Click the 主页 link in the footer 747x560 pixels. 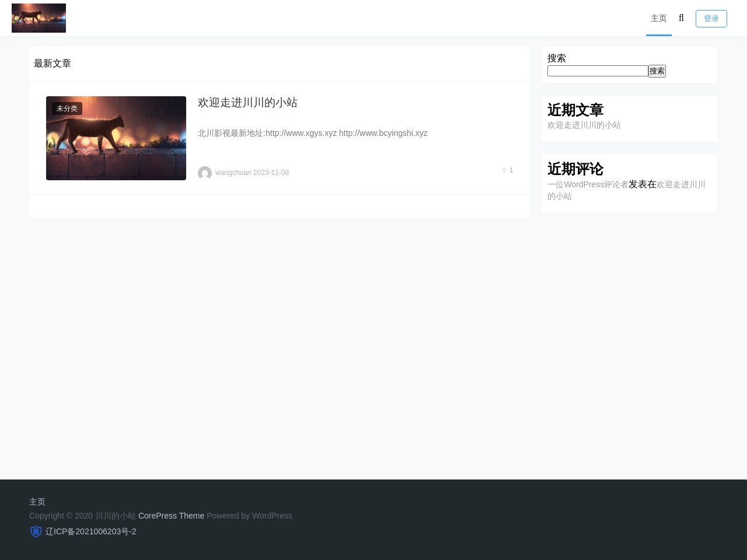(37, 502)
